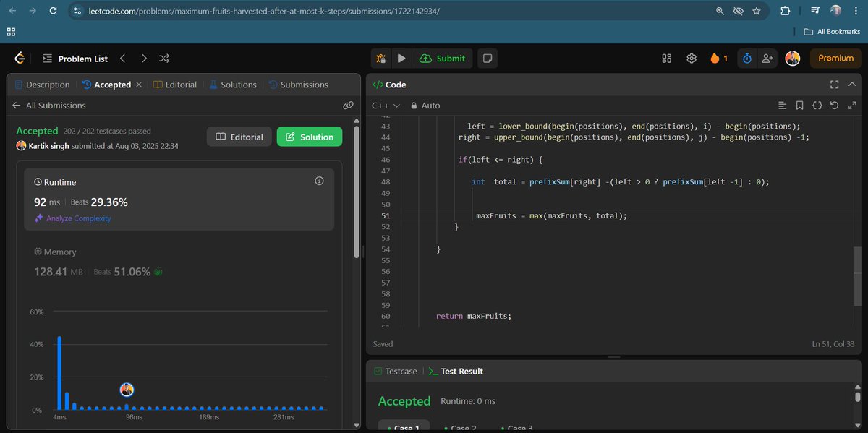
Task: Open the C++ language dropdown
Action: pos(386,106)
